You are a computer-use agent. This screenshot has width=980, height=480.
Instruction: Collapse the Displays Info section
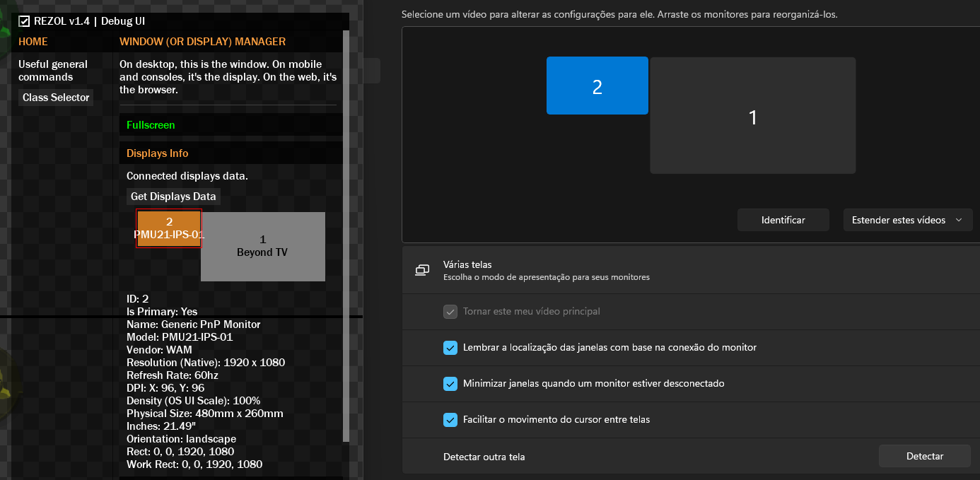point(157,153)
